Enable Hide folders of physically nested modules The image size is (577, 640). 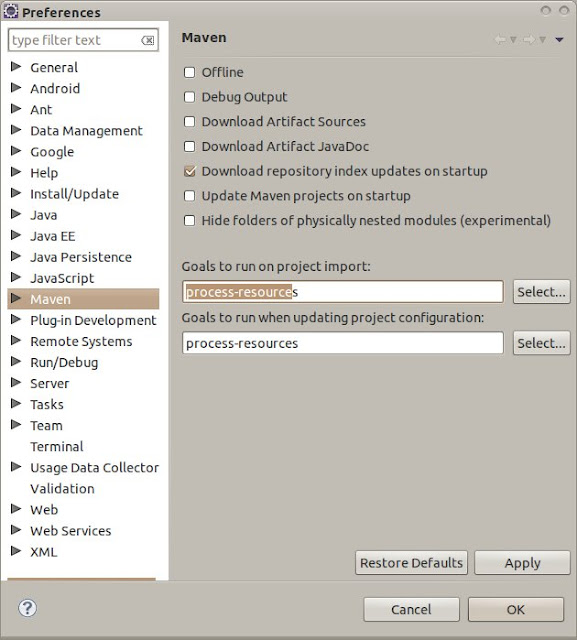click(189, 220)
